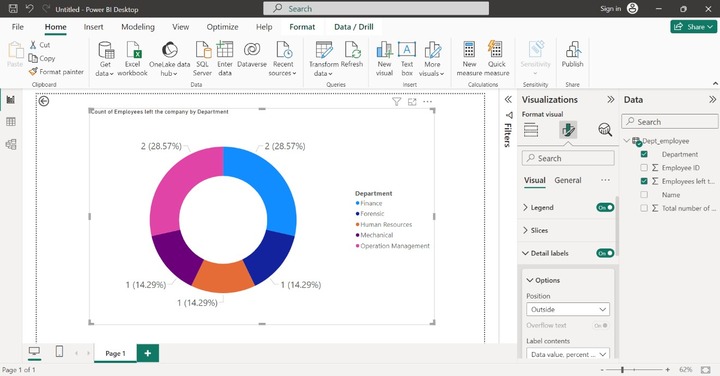Click the back arrow on canvas
The height and width of the screenshot is (376, 720).
click(44, 101)
